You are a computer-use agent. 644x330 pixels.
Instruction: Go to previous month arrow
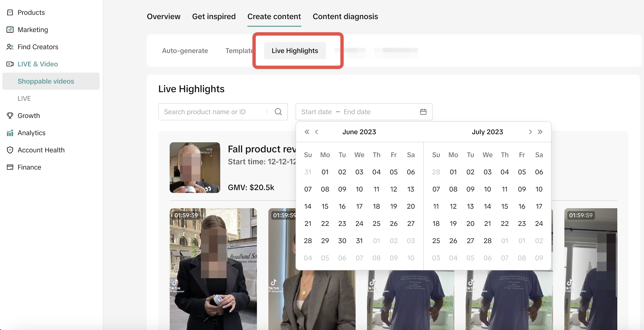tap(317, 132)
